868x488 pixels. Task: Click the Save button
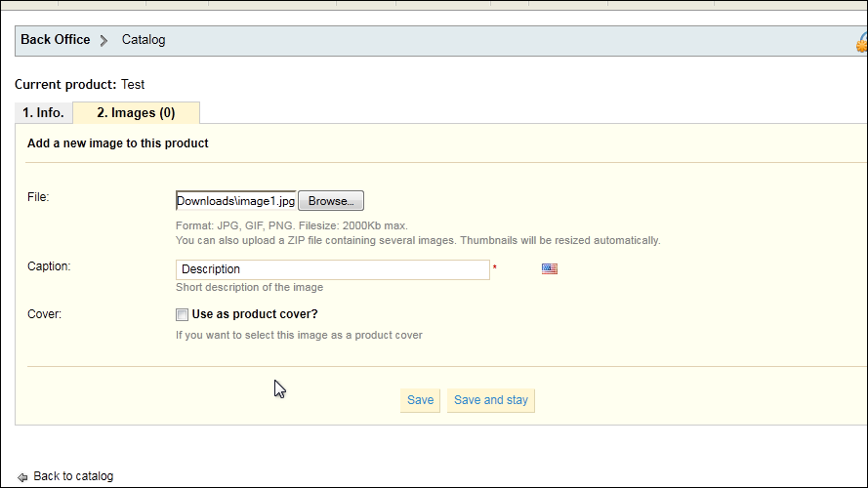420,400
